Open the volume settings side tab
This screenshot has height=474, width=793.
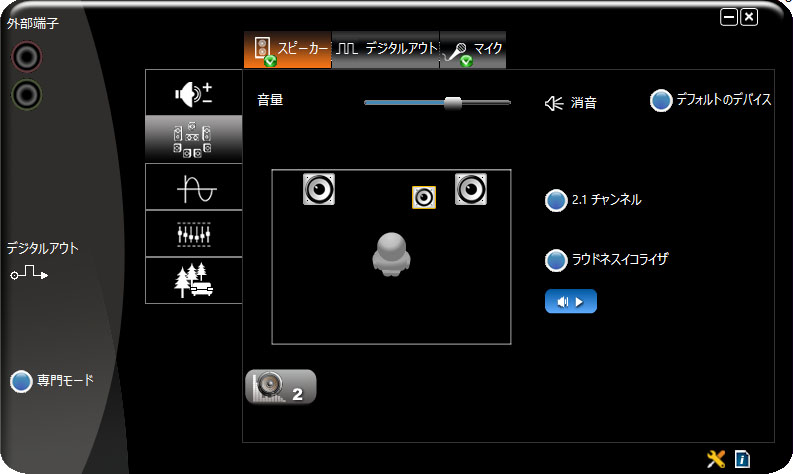coord(193,93)
